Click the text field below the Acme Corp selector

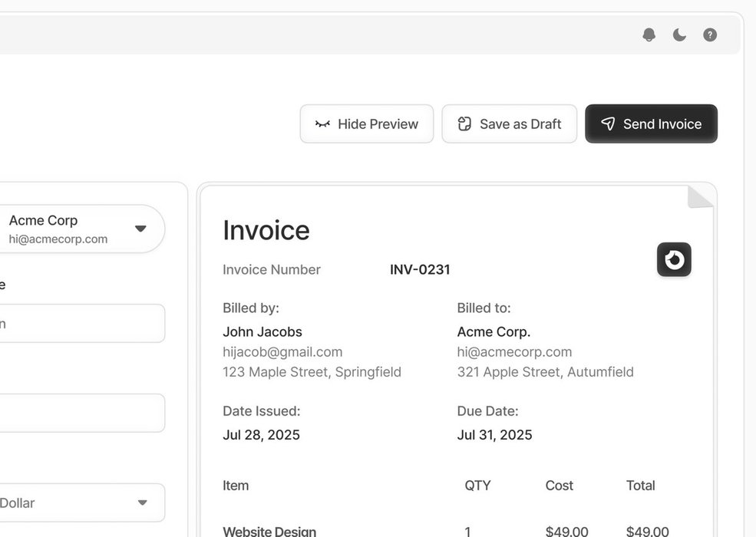point(81,323)
